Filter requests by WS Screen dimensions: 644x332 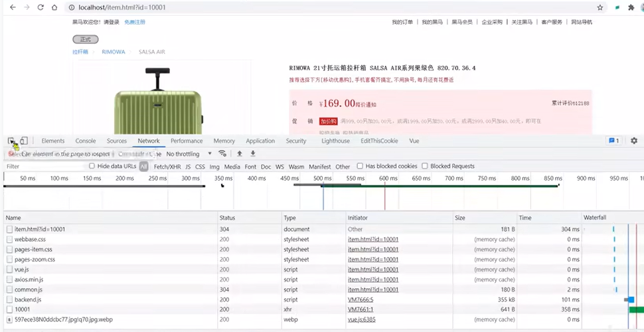280,167
